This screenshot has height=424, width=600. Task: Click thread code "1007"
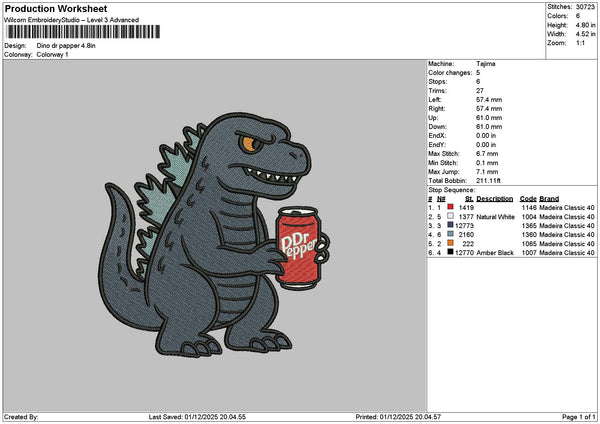click(529, 253)
